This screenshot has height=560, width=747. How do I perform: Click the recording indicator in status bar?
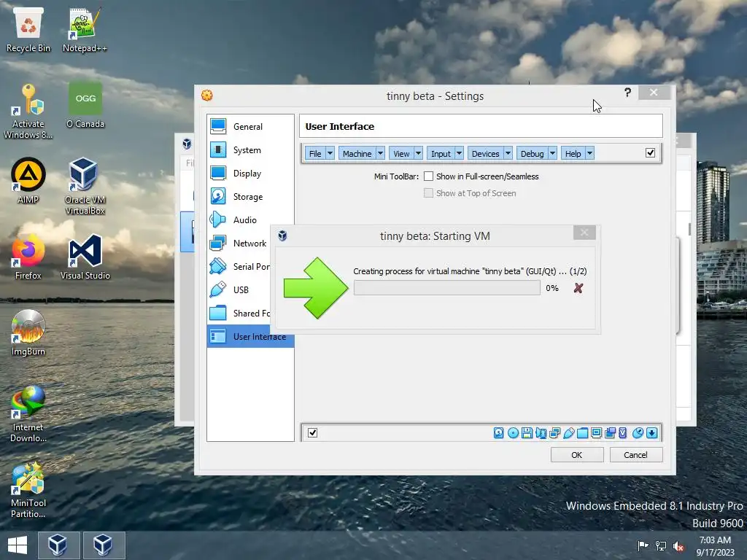pos(610,433)
